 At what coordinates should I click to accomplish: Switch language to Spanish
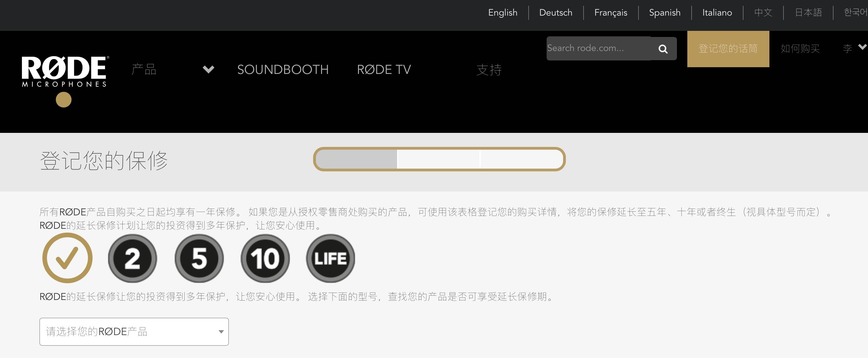[664, 13]
